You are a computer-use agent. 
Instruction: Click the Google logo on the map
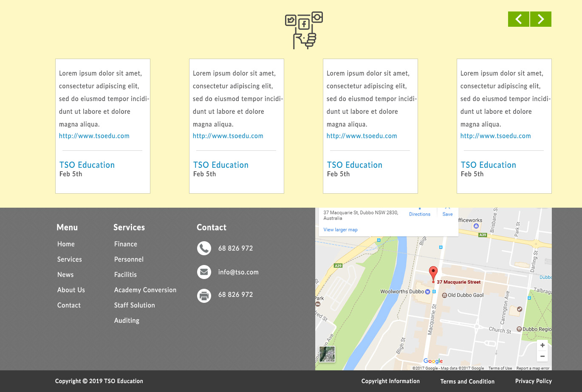433,361
